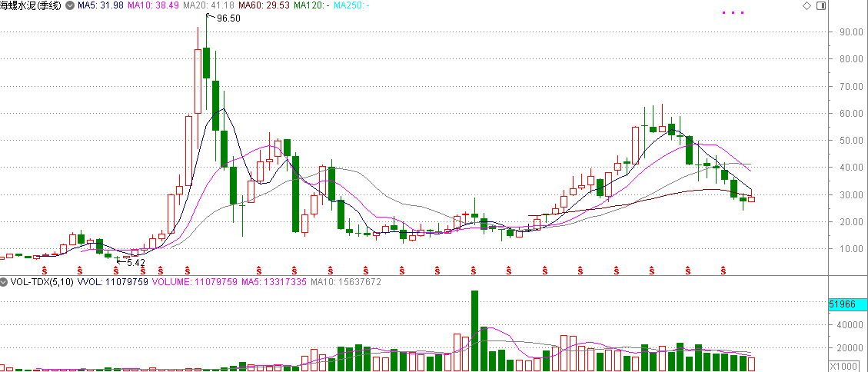Open the dropdown next to 海螺水泥(季线) title
This screenshot has height=372, width=868.
(69, 5)
